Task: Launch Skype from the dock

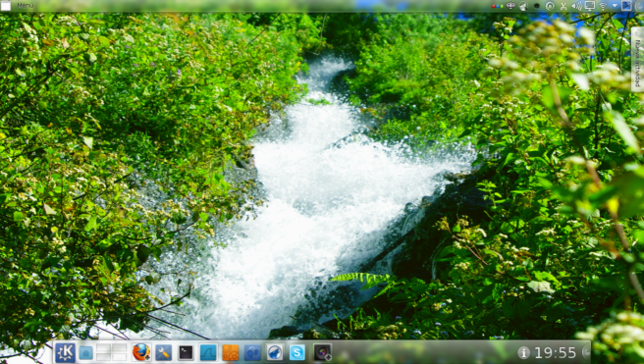Action: coord(296,352)
